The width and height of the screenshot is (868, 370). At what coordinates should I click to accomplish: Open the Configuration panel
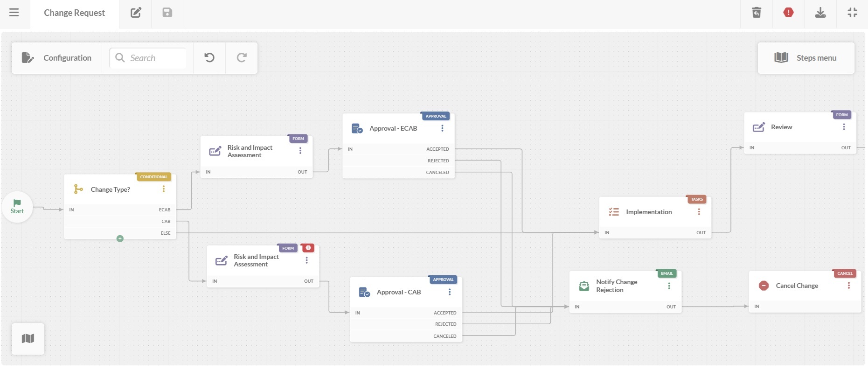[57, 58]
